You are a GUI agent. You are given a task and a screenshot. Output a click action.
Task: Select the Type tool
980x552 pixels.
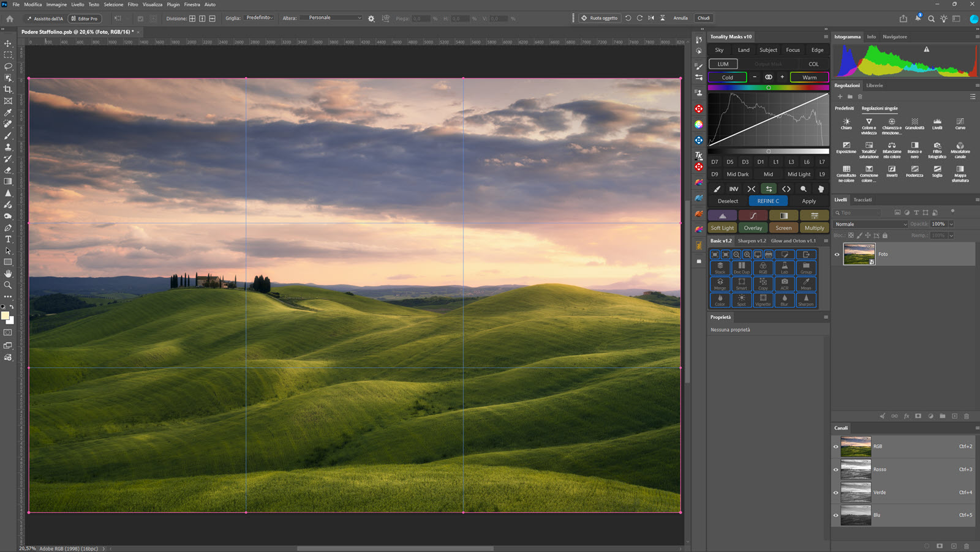pos(8,239)
